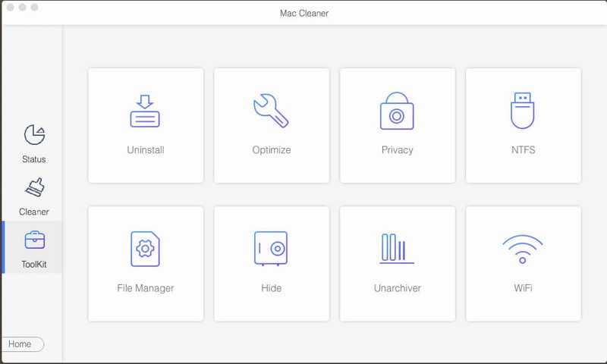This screenshot has width=607, height=364.
Task: Click the WiFi label text
Action: (x=523, y=288)
